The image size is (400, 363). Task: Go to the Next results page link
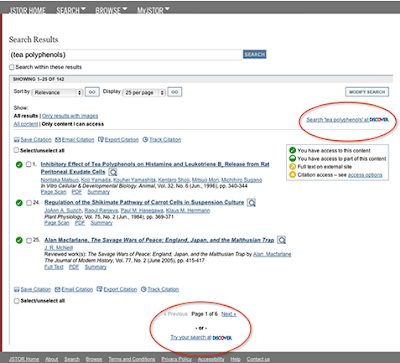pyautogui.click(x=229, y=314)
